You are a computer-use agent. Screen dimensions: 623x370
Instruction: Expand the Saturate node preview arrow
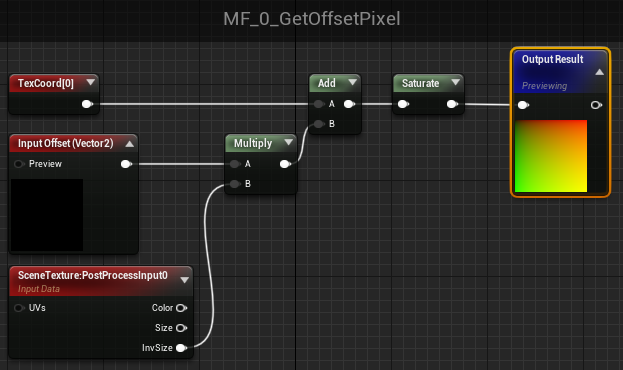455,82
